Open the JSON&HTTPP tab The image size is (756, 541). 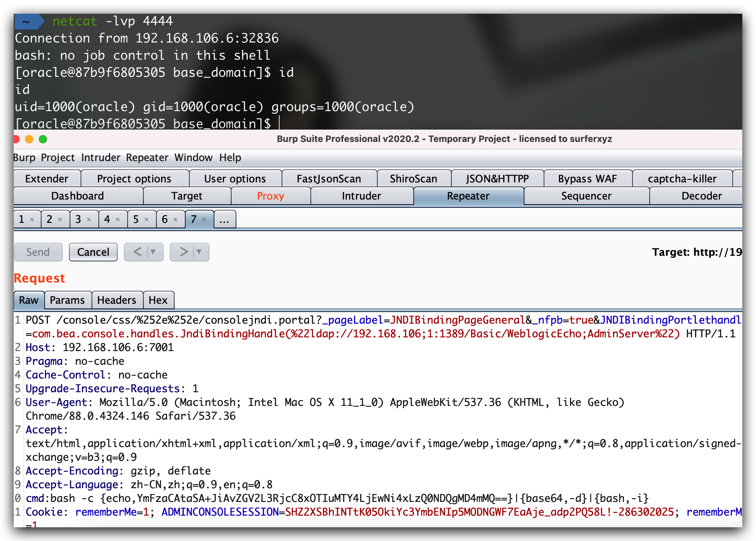(x=497, y=179)
